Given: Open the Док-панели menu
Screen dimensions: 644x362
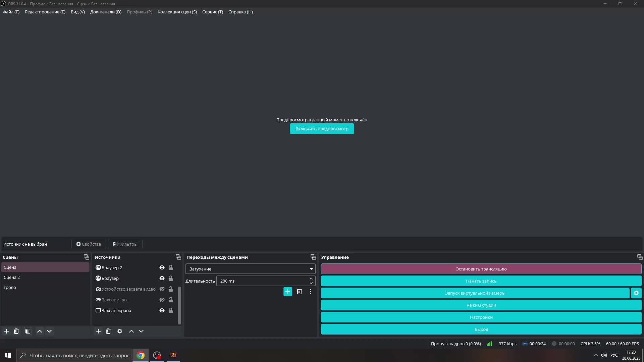Looking at the screenshot, I should click(x=106, y=12).
